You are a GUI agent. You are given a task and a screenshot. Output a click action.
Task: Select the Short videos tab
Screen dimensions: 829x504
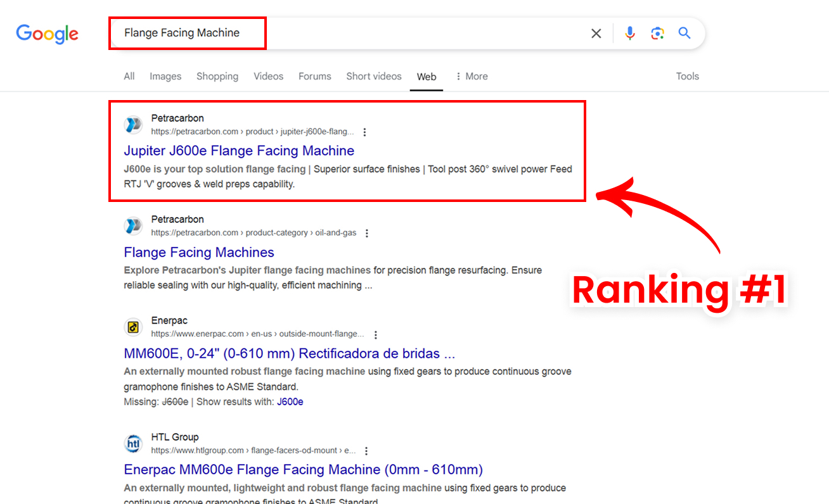click(374, 77)
